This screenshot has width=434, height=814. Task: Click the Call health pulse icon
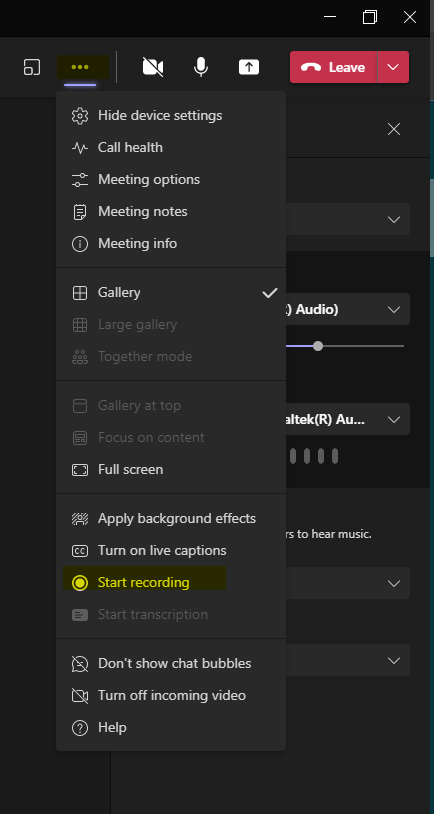click(x=80, y=148)
